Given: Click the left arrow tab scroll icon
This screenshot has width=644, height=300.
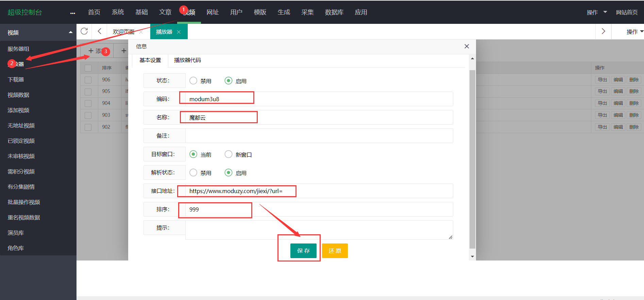Looking at the screenshot, I should pos(99,31).
